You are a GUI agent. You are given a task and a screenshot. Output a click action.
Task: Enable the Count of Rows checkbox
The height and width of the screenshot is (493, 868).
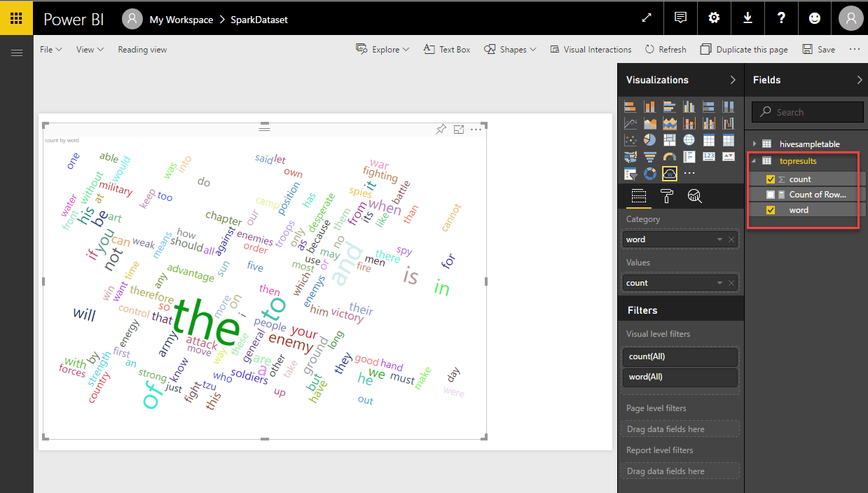coord(771,194)
